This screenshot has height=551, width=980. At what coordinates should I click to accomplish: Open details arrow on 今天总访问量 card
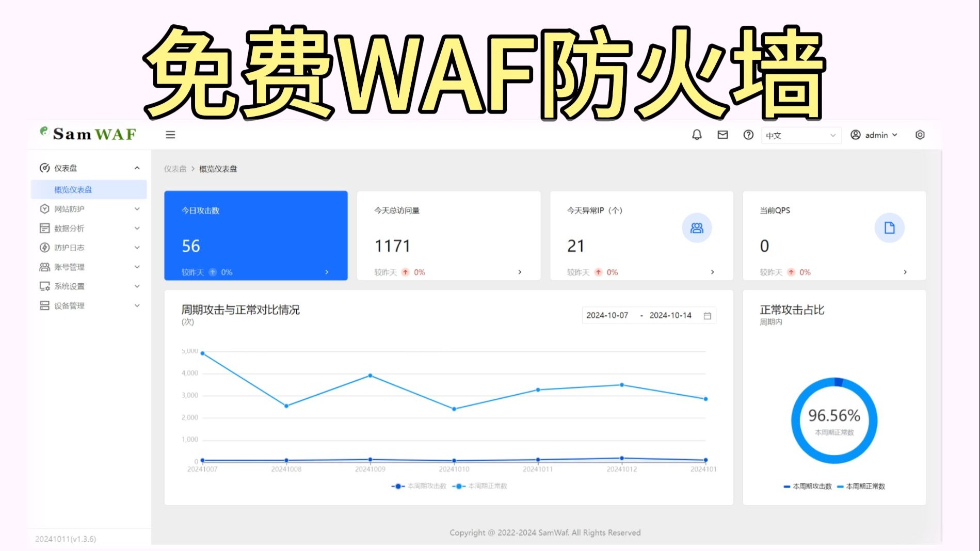(520, 272)
